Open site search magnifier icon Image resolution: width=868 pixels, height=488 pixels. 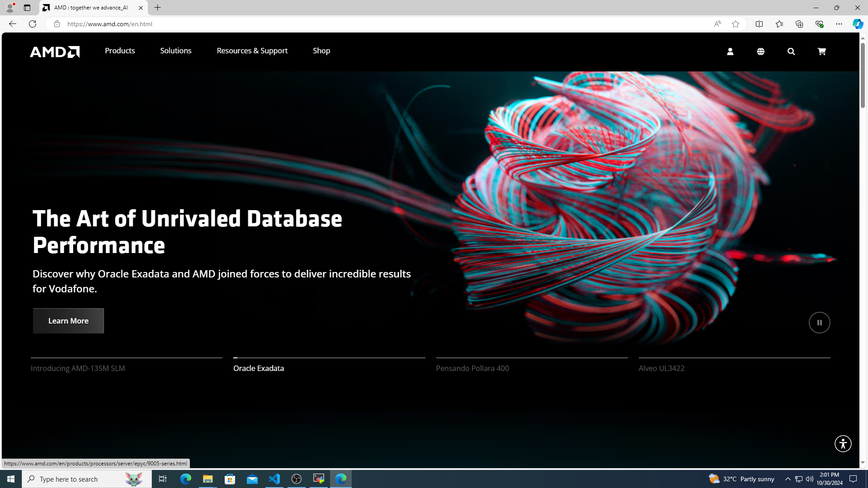[x=791, y=52]
